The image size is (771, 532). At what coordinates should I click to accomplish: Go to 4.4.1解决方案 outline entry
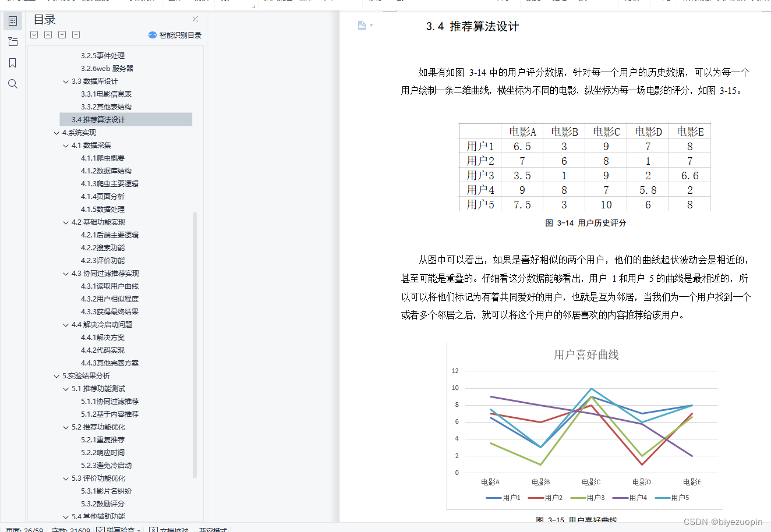tap(102, 338)
